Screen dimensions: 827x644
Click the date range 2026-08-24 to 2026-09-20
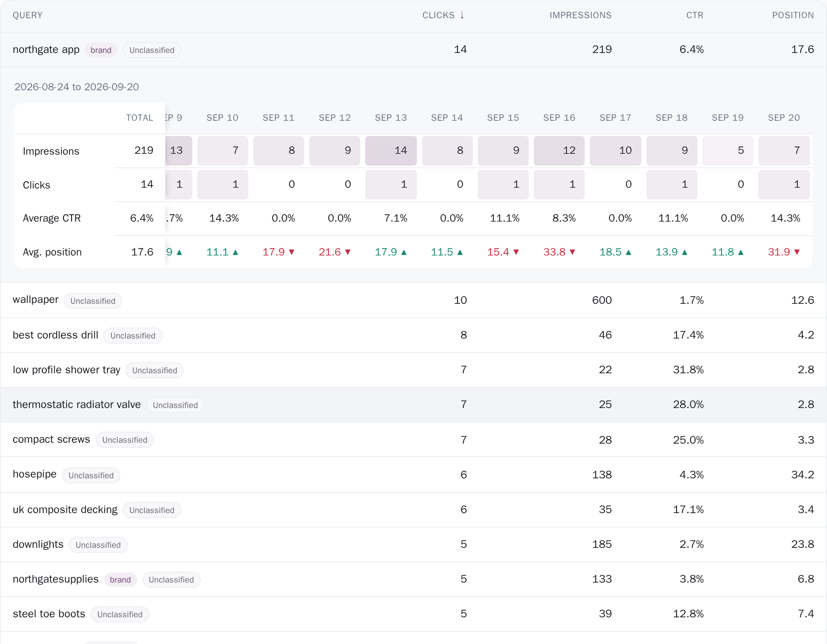coord(77,87)
